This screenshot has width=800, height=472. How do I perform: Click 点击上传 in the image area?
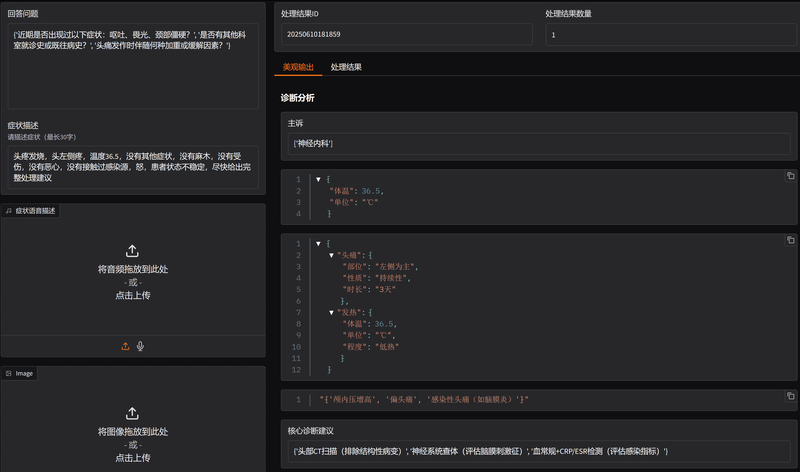(133, 458)
